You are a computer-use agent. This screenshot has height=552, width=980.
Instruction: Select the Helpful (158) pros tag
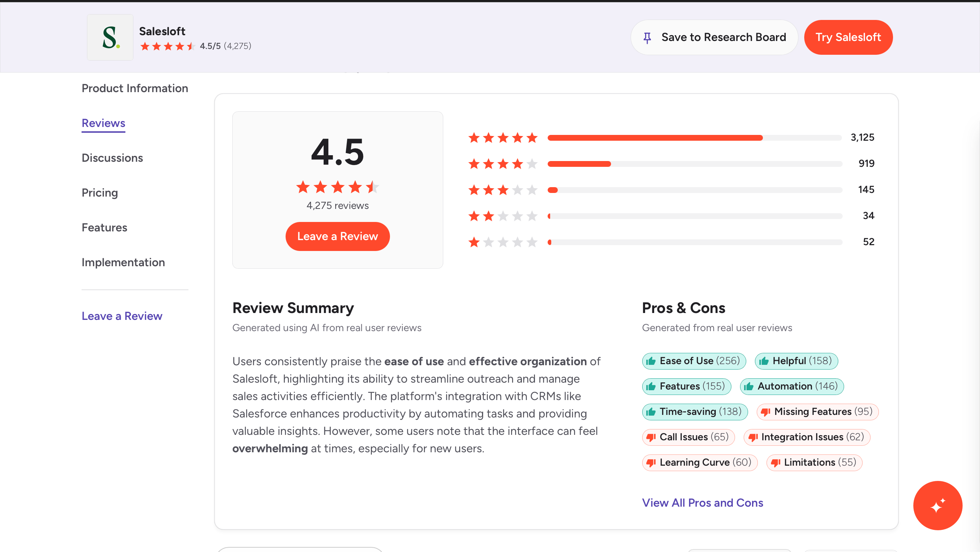796,361
